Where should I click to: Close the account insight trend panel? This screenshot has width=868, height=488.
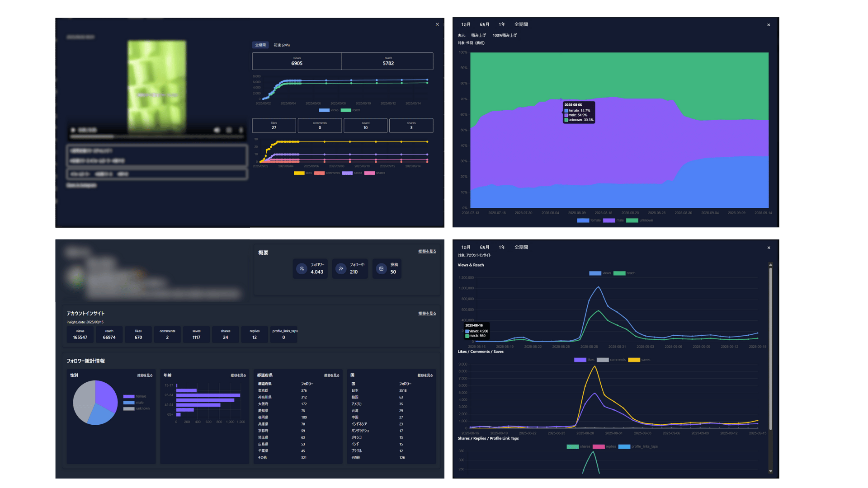coord(769,248)
